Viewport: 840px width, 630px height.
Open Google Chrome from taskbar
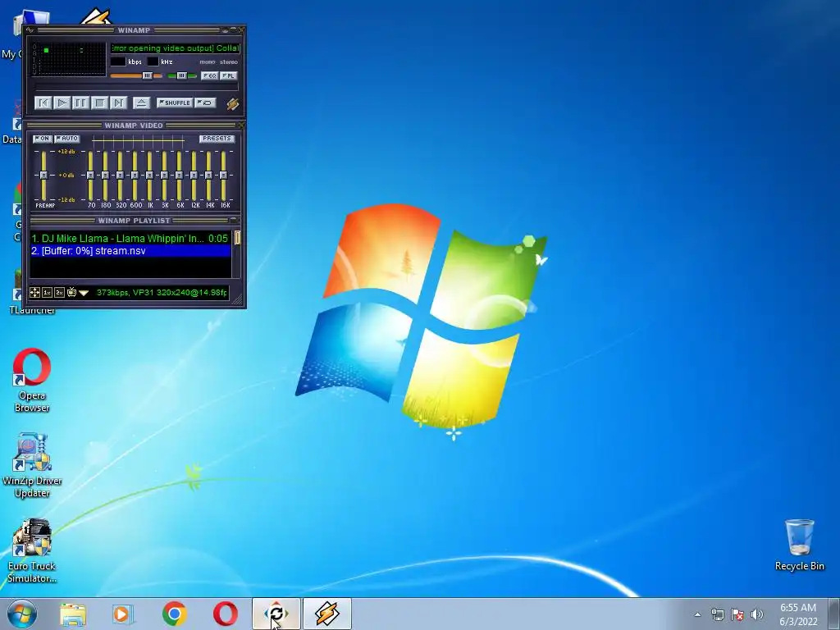(175, 614)
